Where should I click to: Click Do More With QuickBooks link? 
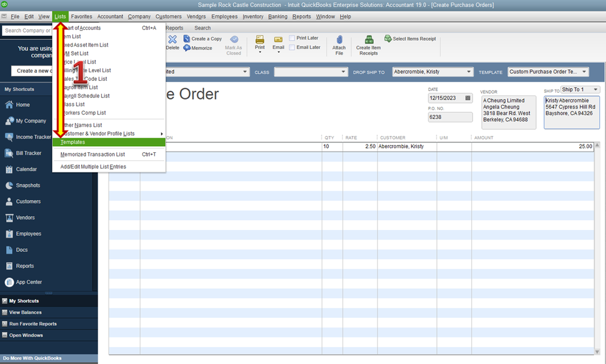click(33, 359)
